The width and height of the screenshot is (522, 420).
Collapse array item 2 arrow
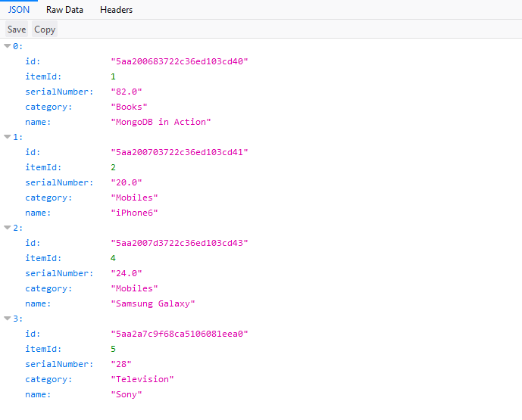click(8, 228)
